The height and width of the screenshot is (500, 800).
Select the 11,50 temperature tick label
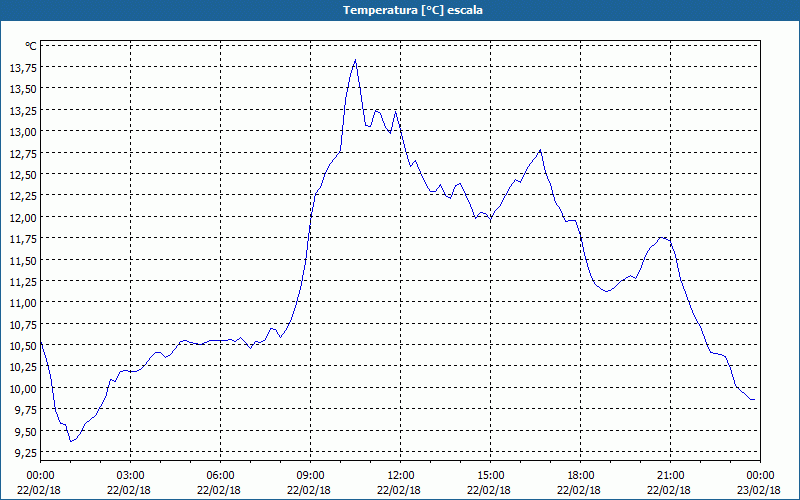click(x=23, y=260)
